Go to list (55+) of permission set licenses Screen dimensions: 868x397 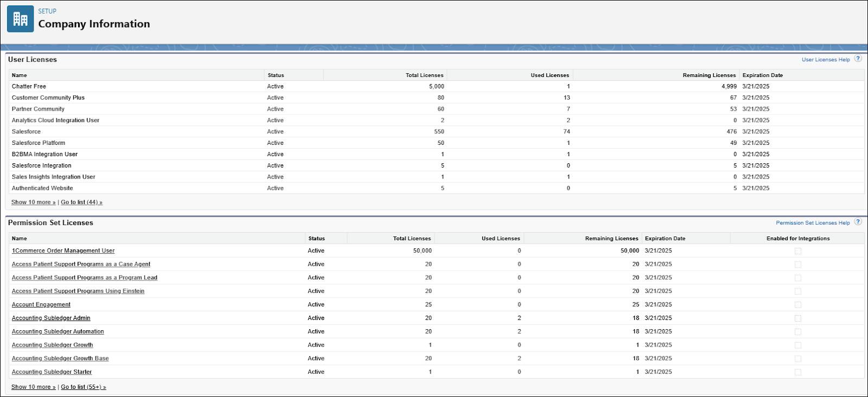84,387
